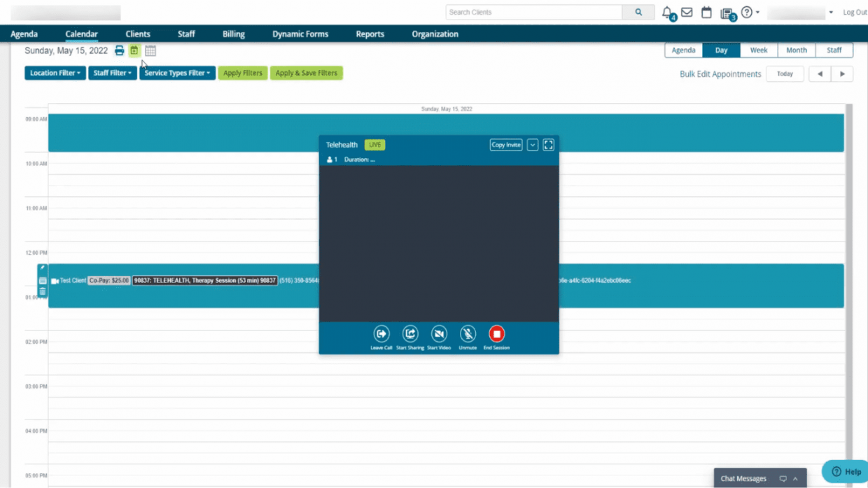Click the search magnifier button

638,12
